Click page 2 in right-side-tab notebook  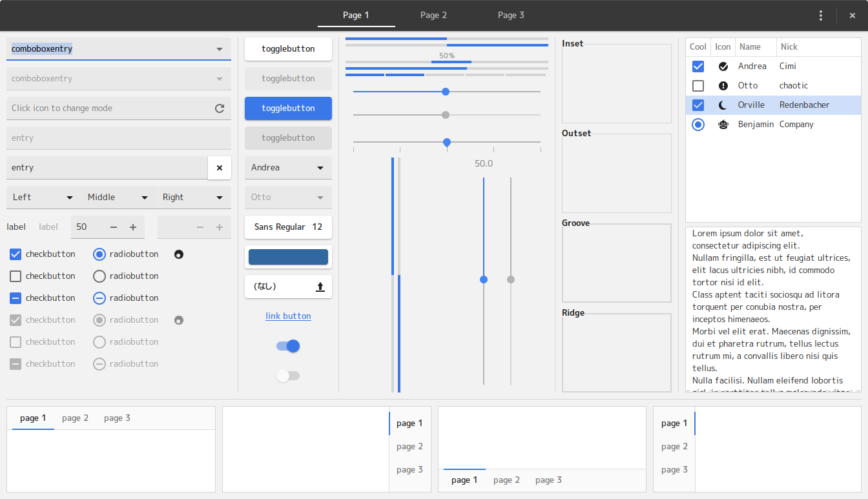click(410, 447)
